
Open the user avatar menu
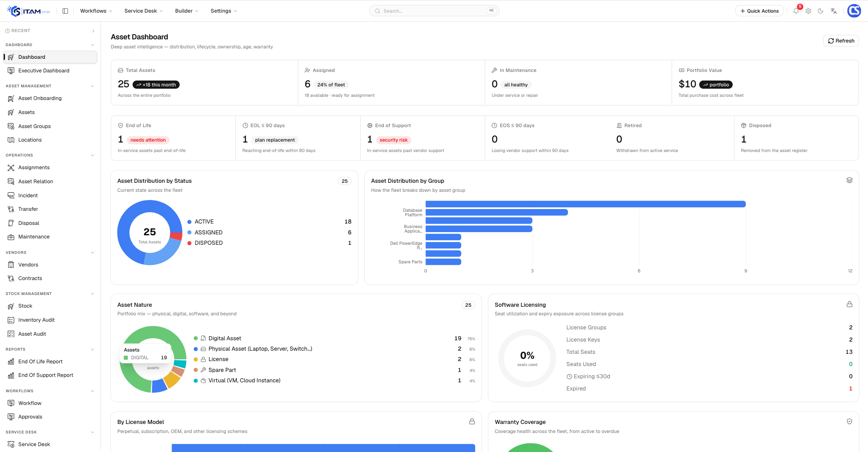[854, 11]
